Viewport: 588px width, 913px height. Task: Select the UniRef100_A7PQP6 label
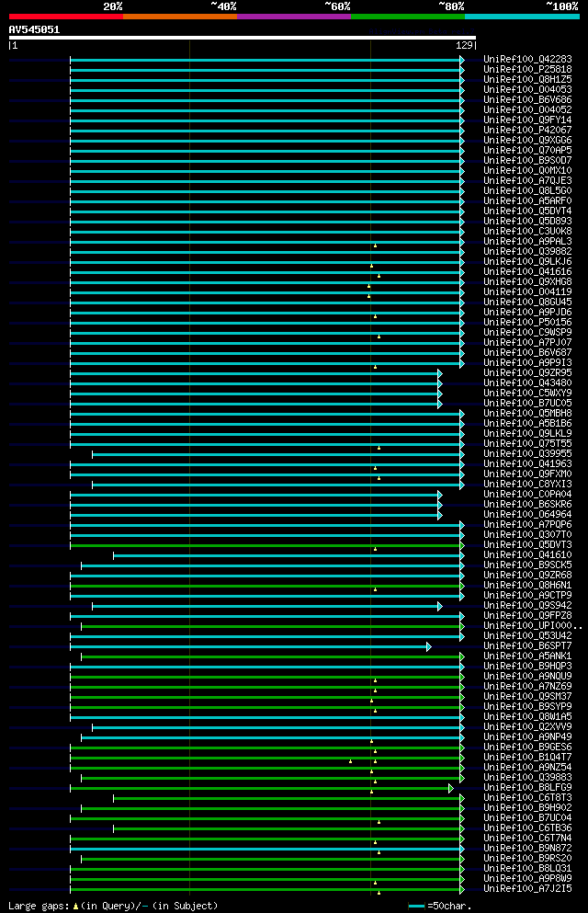pyautogui.click(x=527, y=525)
